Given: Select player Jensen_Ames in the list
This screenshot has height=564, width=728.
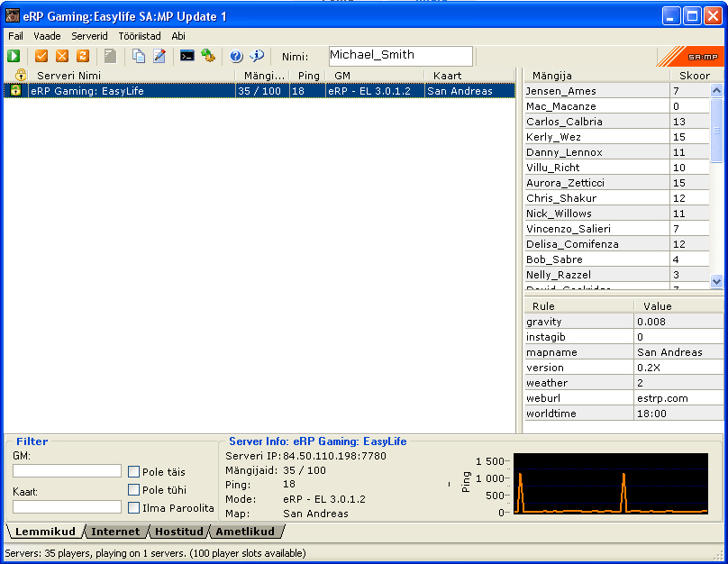Looking at the screenshot, I should tap(617, 91).
